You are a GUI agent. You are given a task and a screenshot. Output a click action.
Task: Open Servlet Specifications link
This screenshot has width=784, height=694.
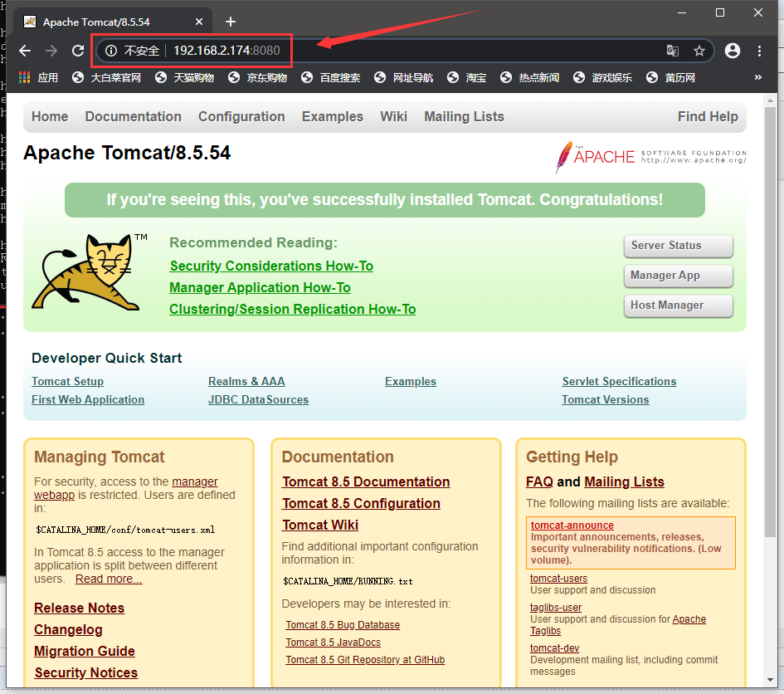(x=619, y=381)
